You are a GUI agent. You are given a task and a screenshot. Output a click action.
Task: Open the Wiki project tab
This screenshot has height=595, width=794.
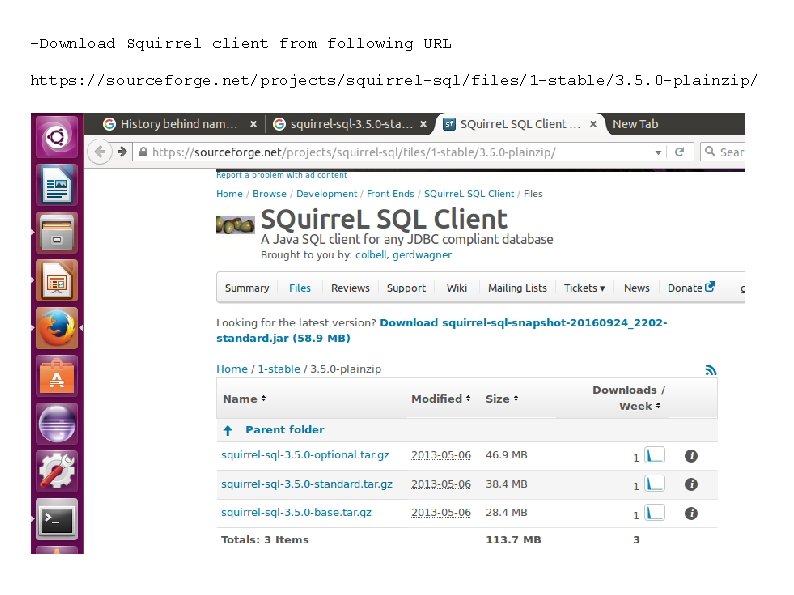click(x=456, y=288)
